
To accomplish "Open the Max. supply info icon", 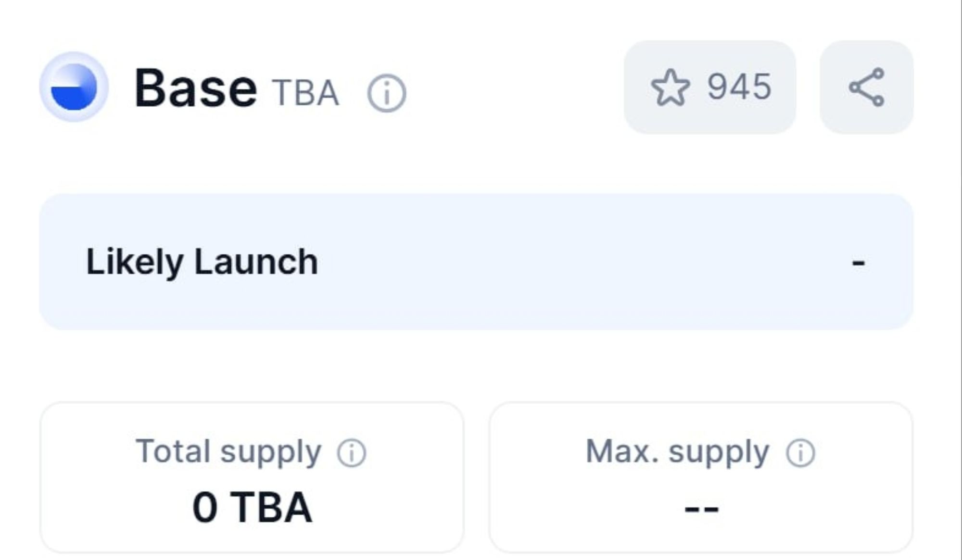I will (800, 453).
